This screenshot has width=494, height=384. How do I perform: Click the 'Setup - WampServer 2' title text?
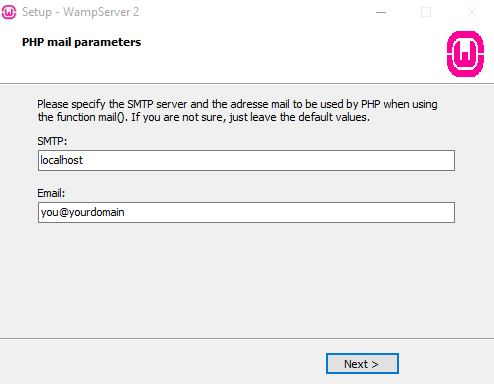(80, 12)
